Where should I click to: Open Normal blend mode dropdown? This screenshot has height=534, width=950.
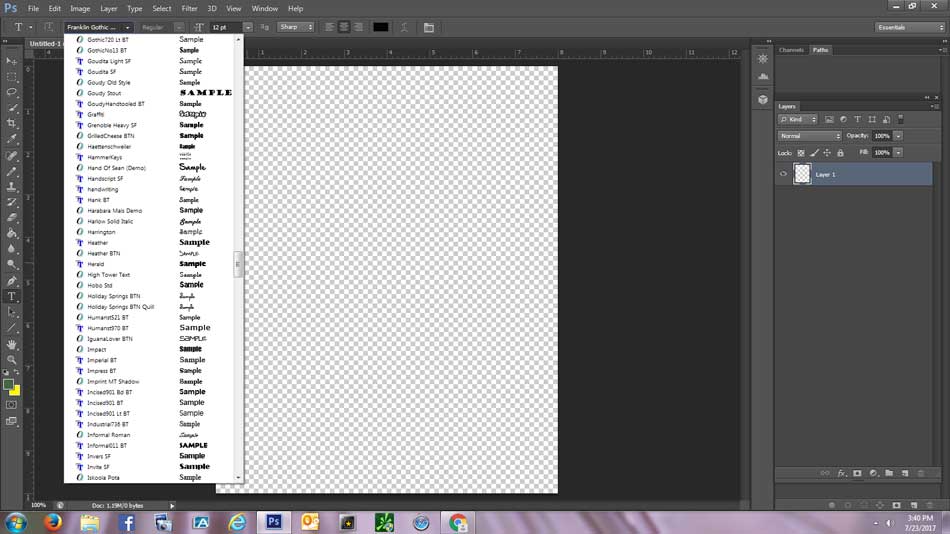[809, 136]
